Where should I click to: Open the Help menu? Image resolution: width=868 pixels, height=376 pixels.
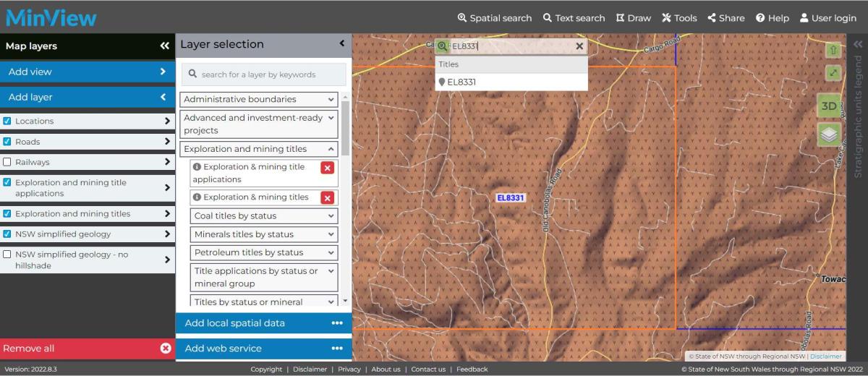pyautogui.click(x=772, y=18)
